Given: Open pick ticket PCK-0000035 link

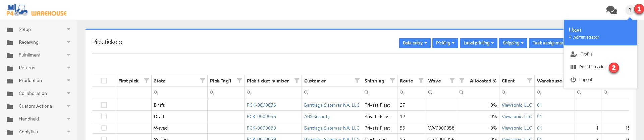Looking at the screenshot, I should pos(261,116).
